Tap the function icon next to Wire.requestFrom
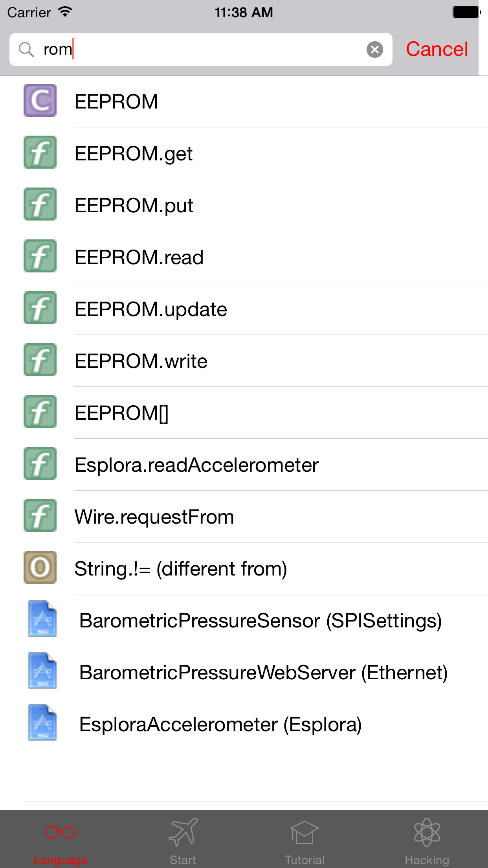 (x=40, y=516)
